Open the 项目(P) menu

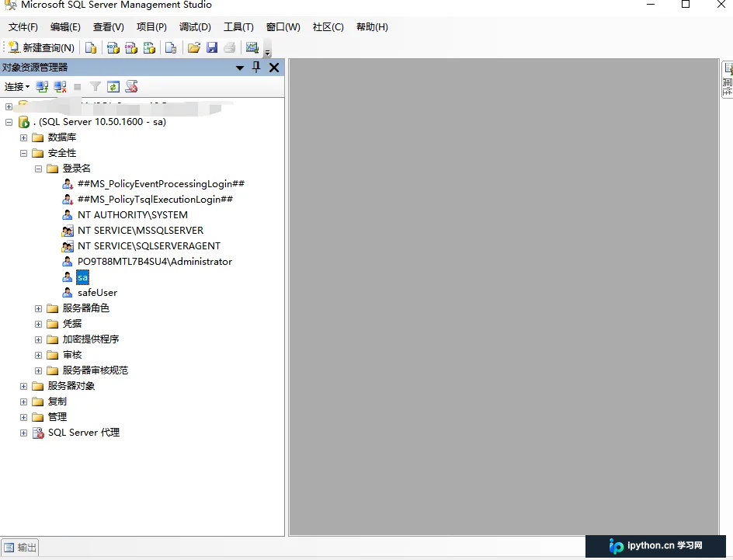pyautogui.click(x=151, y=27)
